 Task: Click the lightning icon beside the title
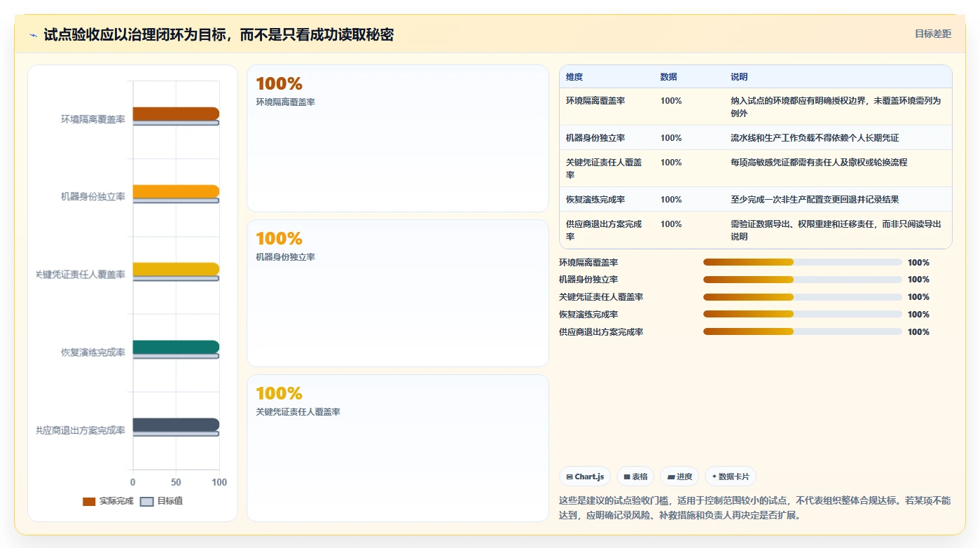coord(34,35)
